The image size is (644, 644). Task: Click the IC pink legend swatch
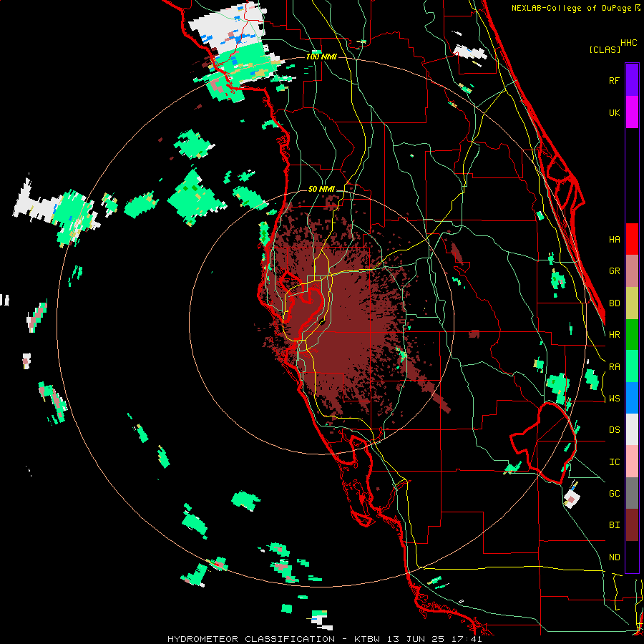[632, 462]
